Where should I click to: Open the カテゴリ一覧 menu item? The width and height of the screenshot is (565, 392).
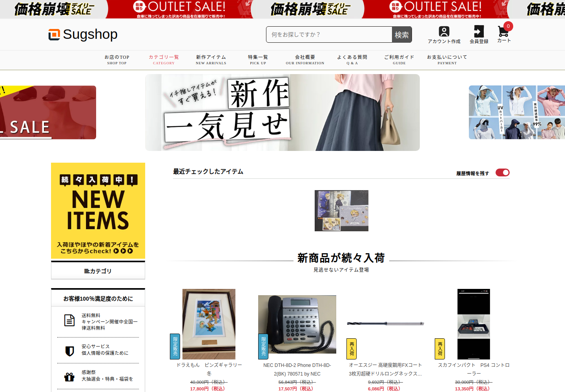164,60
